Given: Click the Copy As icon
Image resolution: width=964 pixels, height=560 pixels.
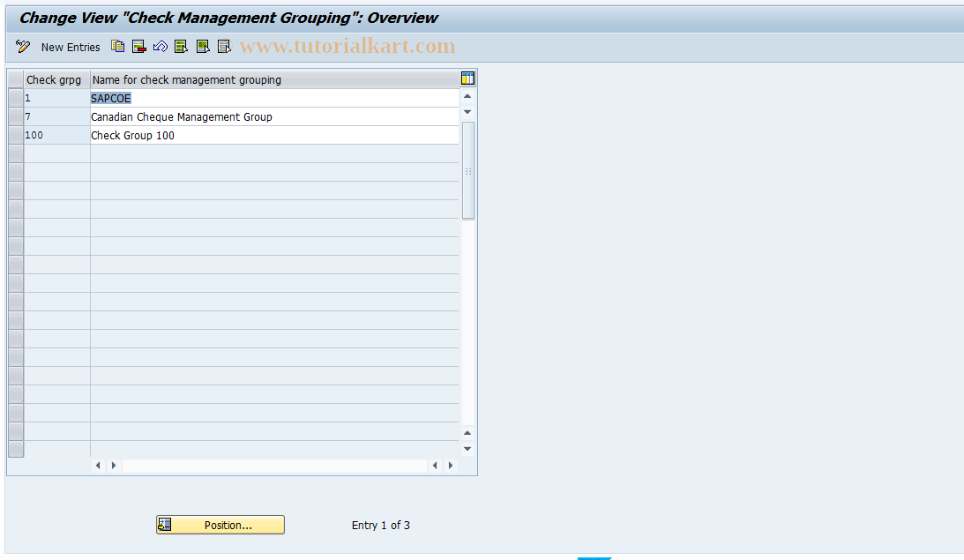Looking at the screenshot, I should pyautogui.click(x=117, y=47).
